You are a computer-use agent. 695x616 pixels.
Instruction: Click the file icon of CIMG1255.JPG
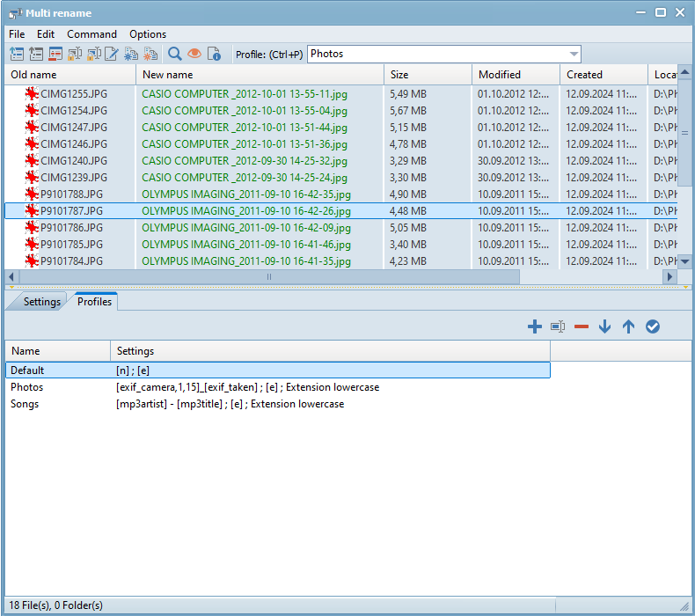(32, 94)
